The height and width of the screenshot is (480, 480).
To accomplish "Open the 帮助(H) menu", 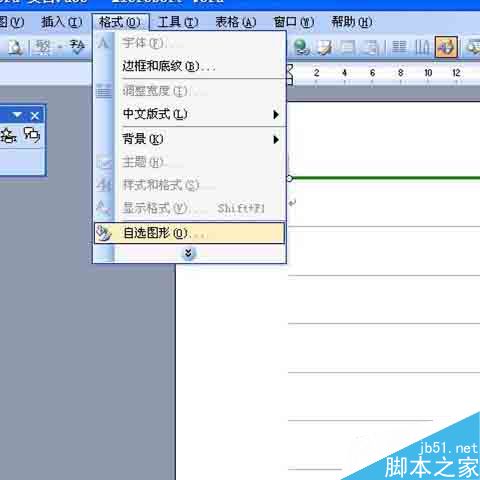I will click(x=352, y=22).
